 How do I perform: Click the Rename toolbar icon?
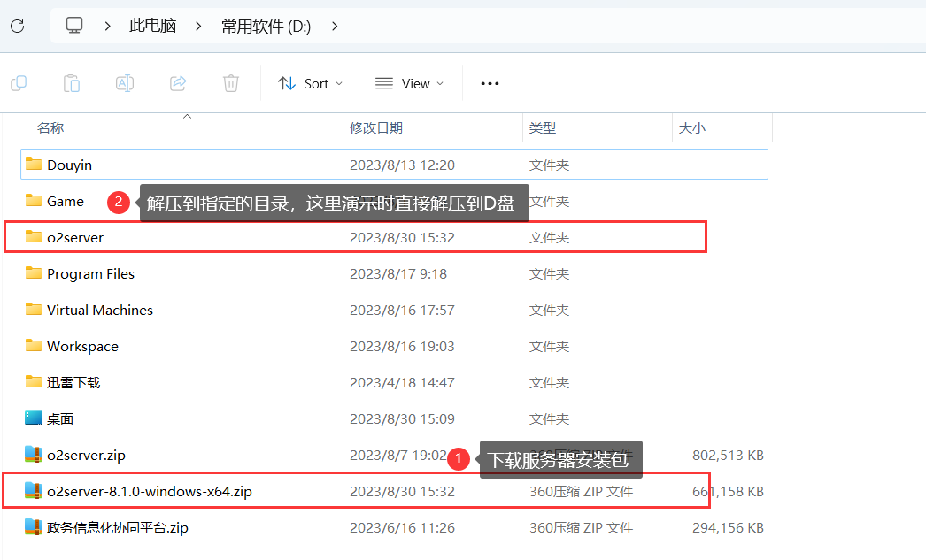tap(125, 83)
